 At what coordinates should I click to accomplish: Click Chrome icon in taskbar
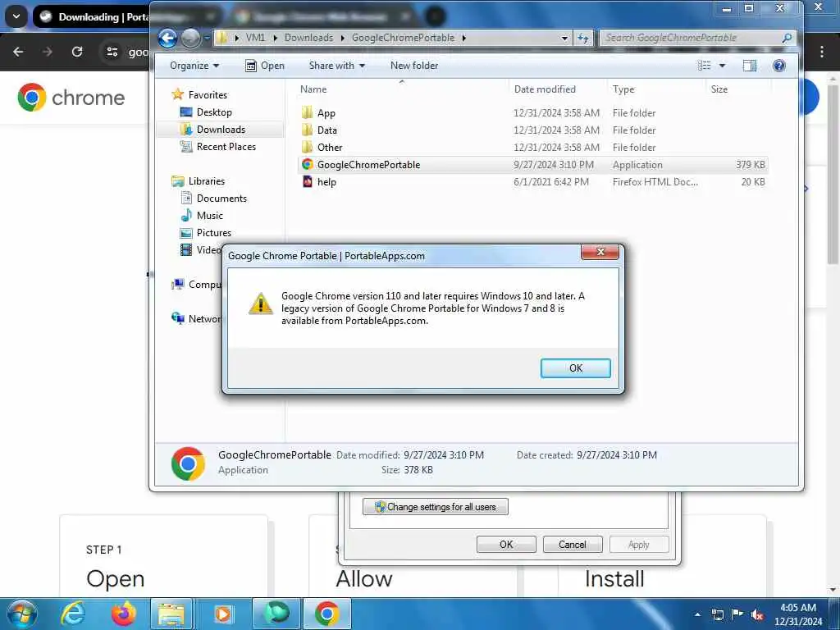[x=327, y=614]
